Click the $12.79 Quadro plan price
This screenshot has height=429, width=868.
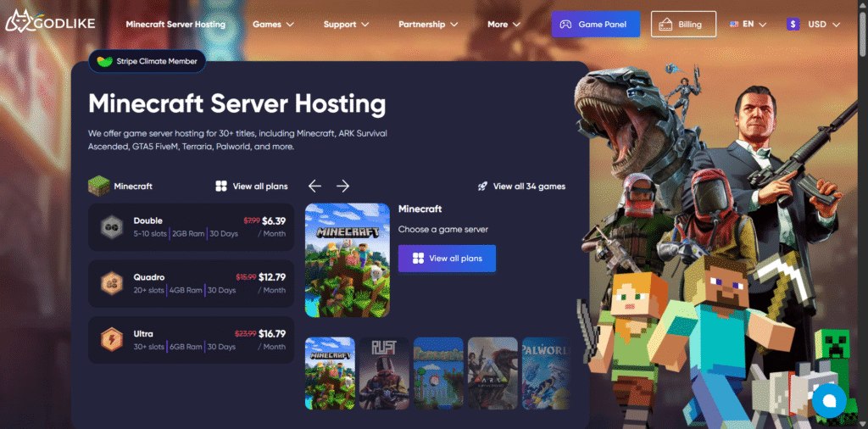click(272, 277)
